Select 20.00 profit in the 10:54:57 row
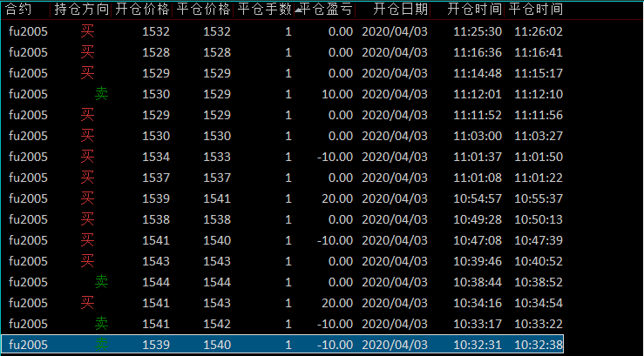This screenshot has height=356, width=644. [x=337, y=199]
